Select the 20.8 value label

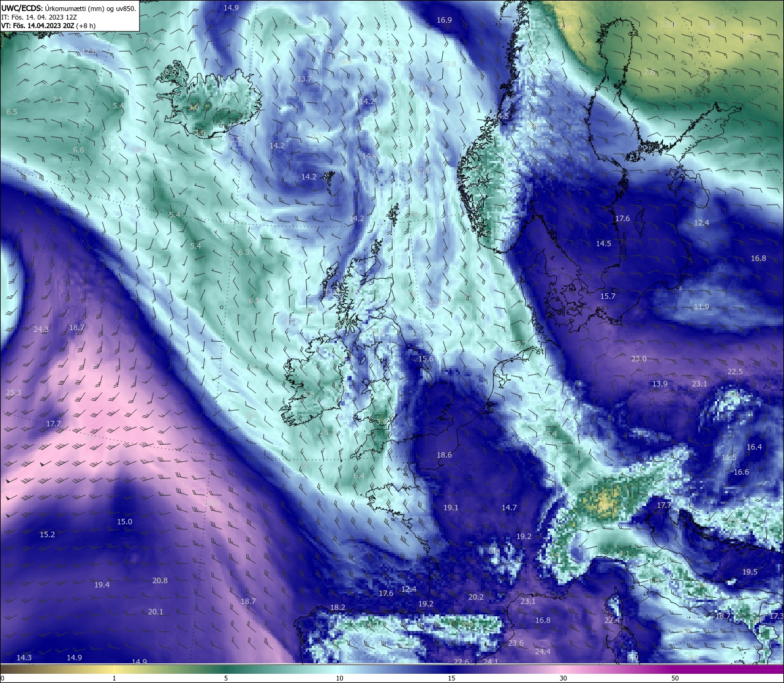click(x=160, y=581)
